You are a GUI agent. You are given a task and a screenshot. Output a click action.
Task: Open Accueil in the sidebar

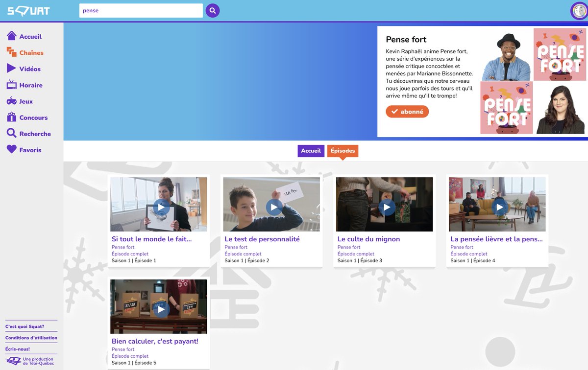coord(30,37)
